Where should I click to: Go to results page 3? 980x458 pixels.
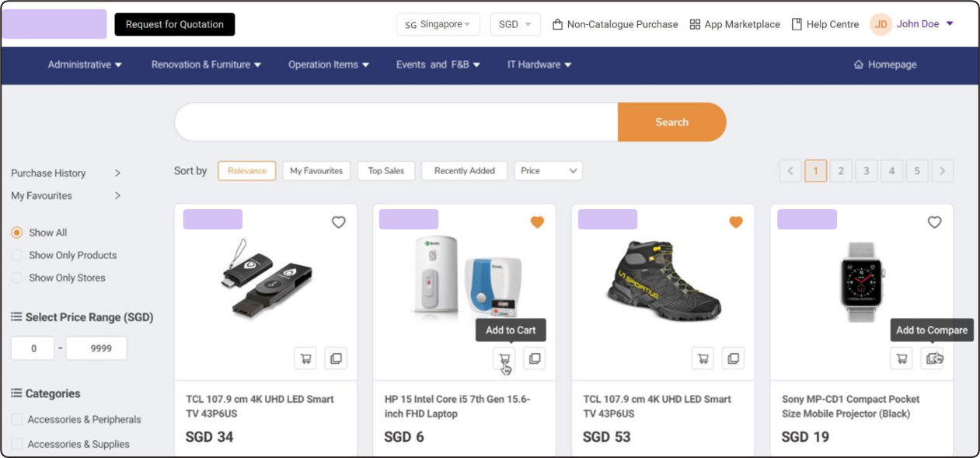coord(867,171)
